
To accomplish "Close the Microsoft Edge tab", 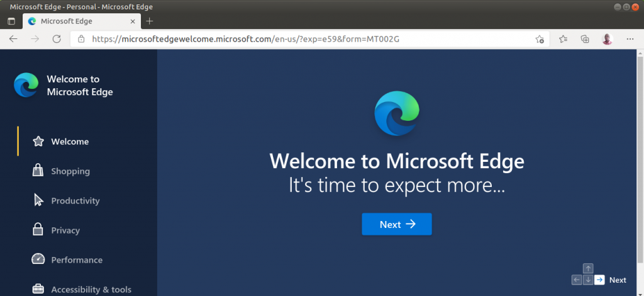I will pyautogui.click(x=133, y=21).
